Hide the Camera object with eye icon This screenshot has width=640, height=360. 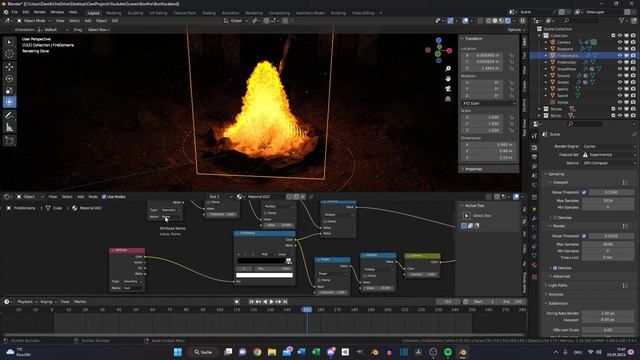[620, 42]
